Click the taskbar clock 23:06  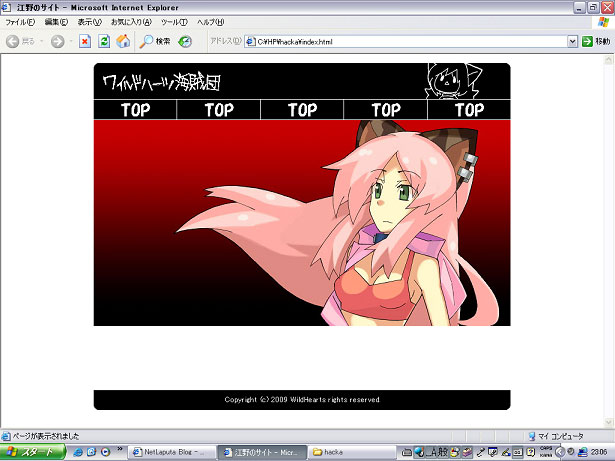tap(599, 452)
